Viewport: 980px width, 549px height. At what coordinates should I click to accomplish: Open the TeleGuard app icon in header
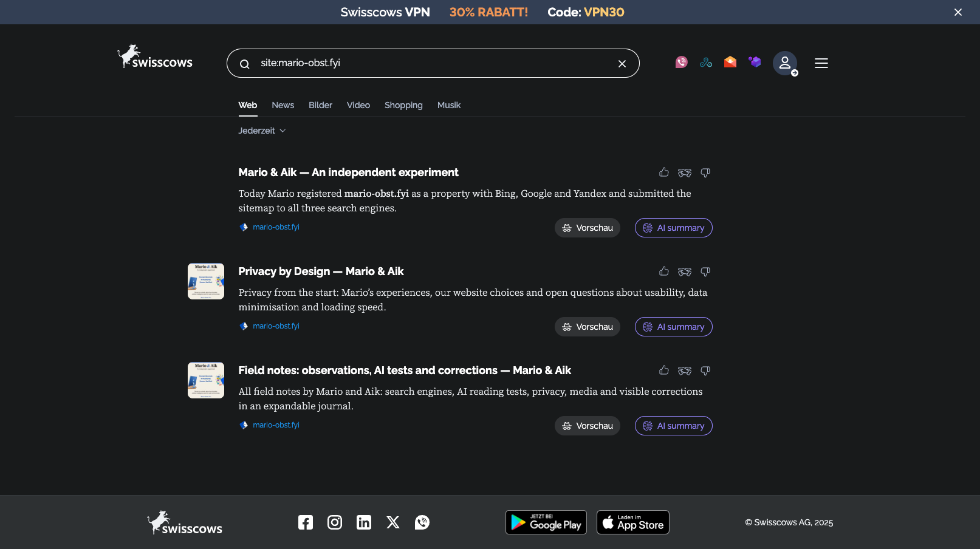(682, 63)
